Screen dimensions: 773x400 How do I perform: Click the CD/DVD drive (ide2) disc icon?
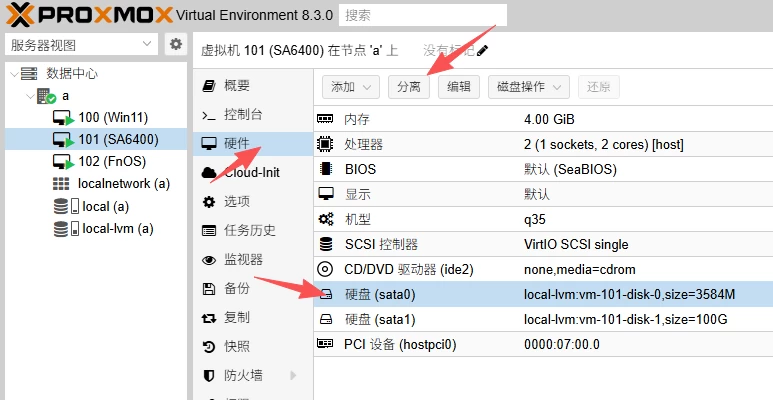point(325,269)
